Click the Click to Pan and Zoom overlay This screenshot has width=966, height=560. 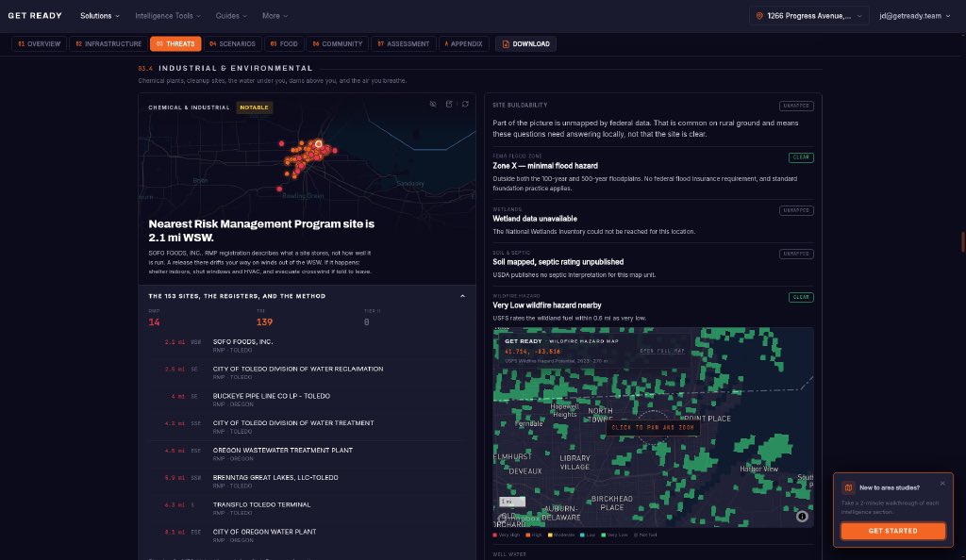click(x=653, y=427)
